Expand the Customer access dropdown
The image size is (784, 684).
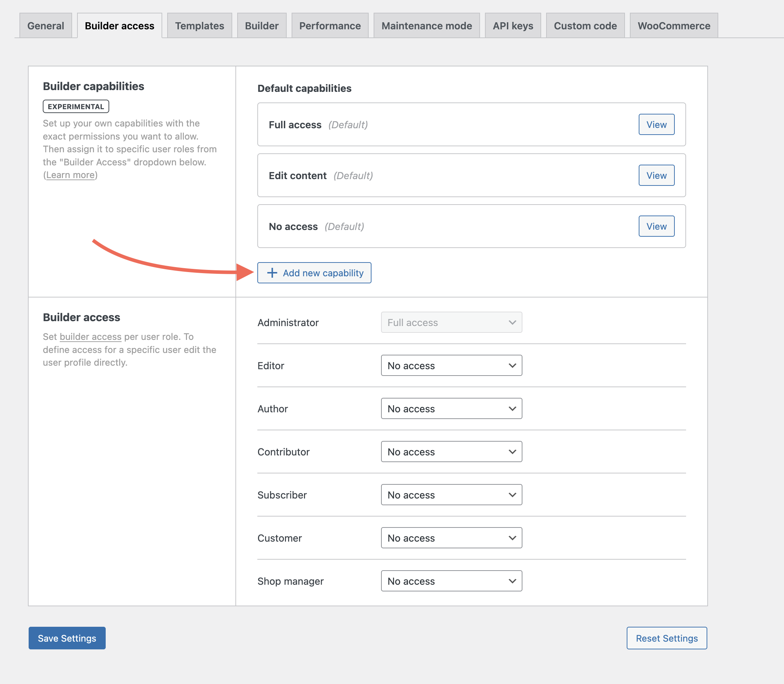451,538
